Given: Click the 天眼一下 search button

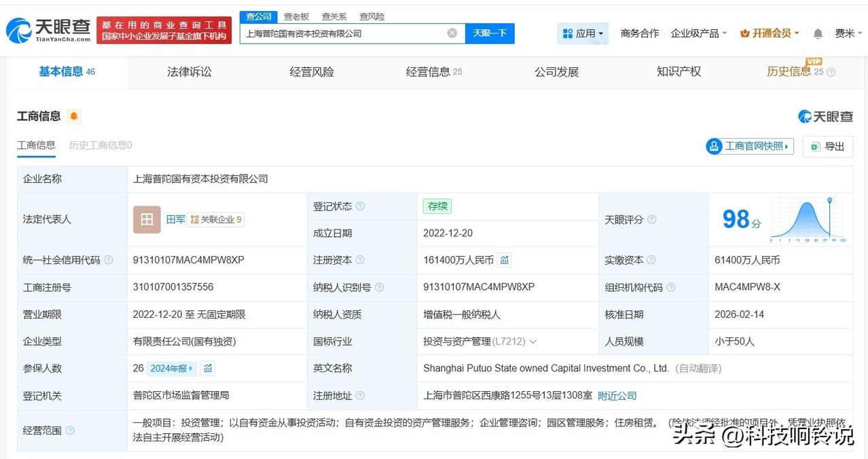Looking at the screenshot, I should (490, 33).
